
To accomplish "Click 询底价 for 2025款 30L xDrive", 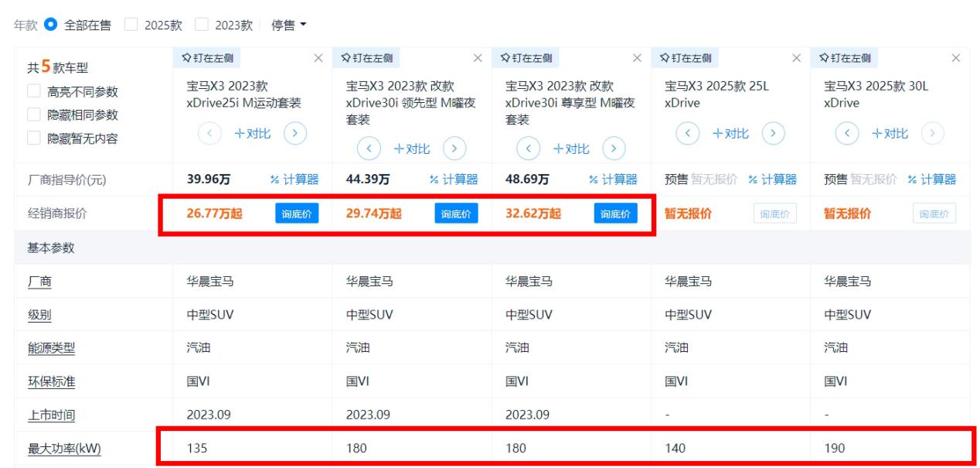I will coord(935,214).
